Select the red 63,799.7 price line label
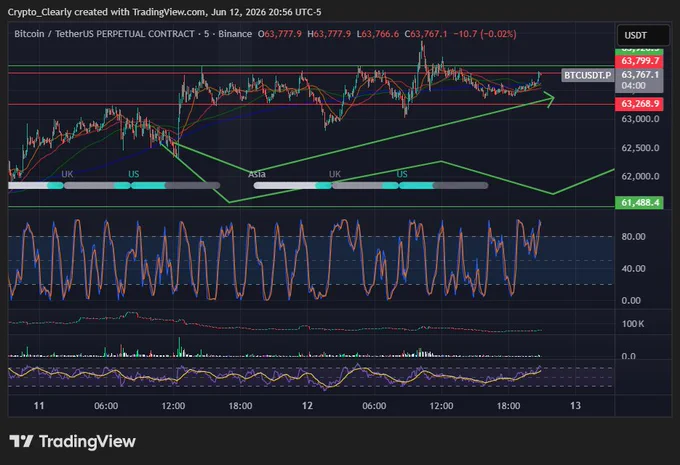The image size is (680, 465). click(639, 61)
